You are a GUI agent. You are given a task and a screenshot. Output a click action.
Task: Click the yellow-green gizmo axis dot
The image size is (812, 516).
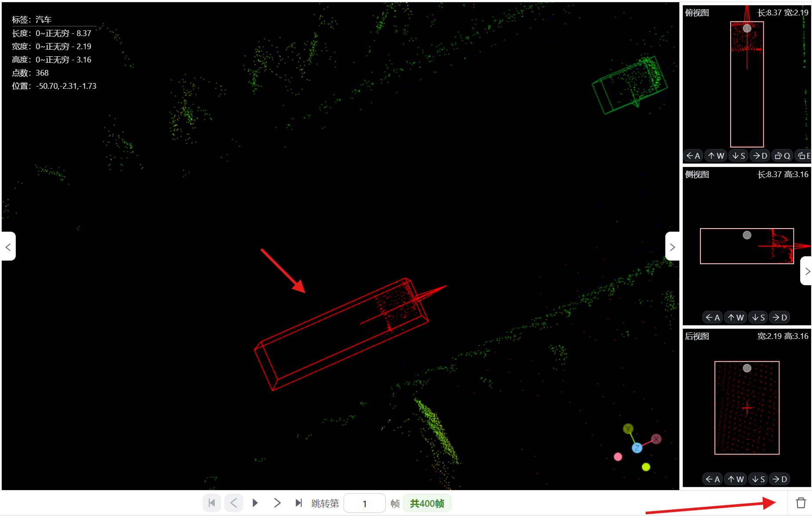646,467
